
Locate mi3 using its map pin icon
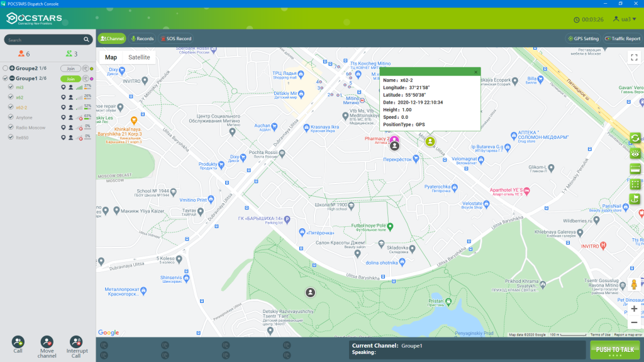pyautogui.click(x=64, y=87)
